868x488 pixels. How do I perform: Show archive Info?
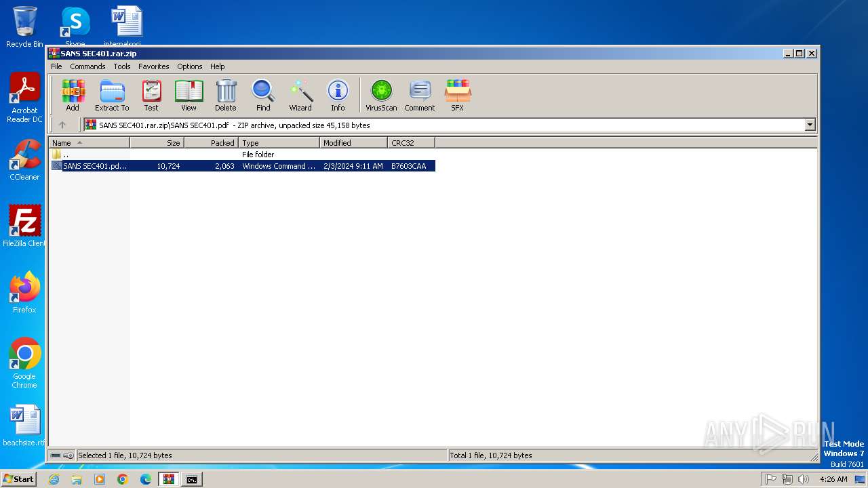pos(338,95)
